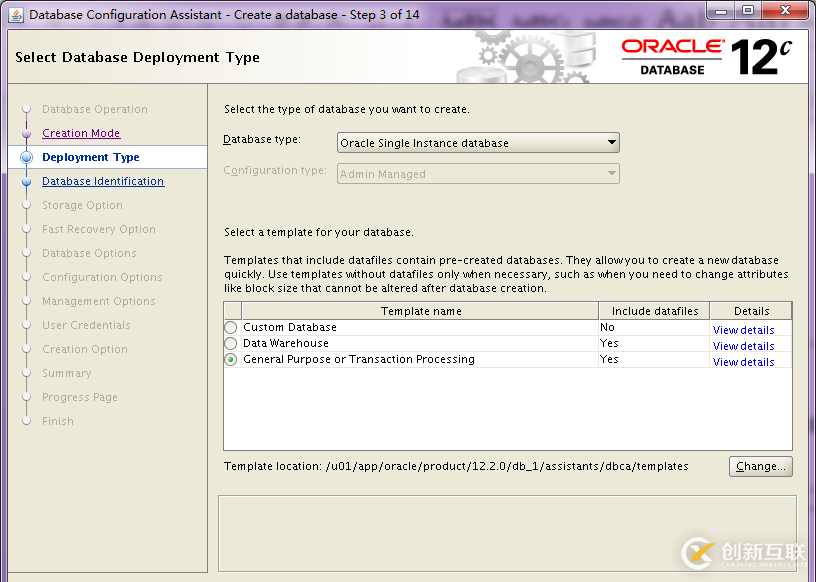This screenshot has width=816, height=582.
Task: Click the Template location path text
Action: tap(507, 466)
